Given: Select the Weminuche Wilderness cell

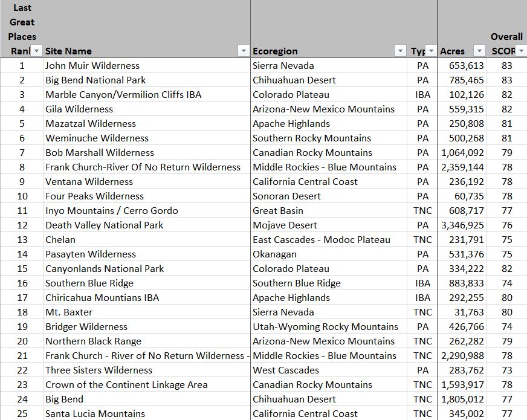Looking at the screenshot, I should [x=146, y=138].
